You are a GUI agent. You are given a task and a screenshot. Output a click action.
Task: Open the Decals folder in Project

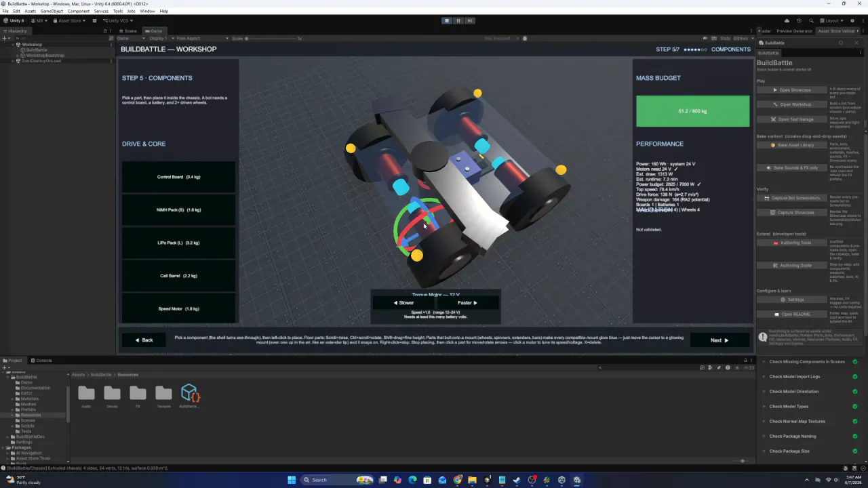tap(112, 393)
